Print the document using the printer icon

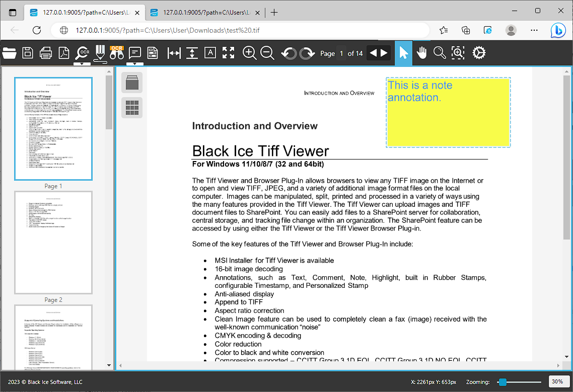[x=46, y=53]
